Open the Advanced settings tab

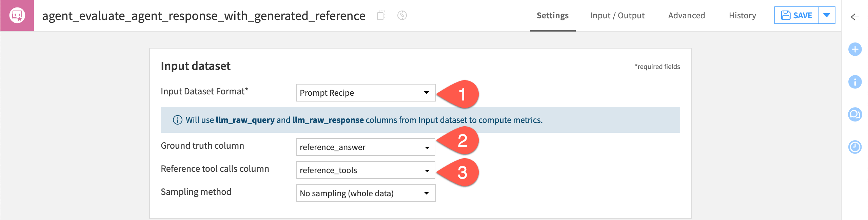pyautogui.click(x=686, y=15)
